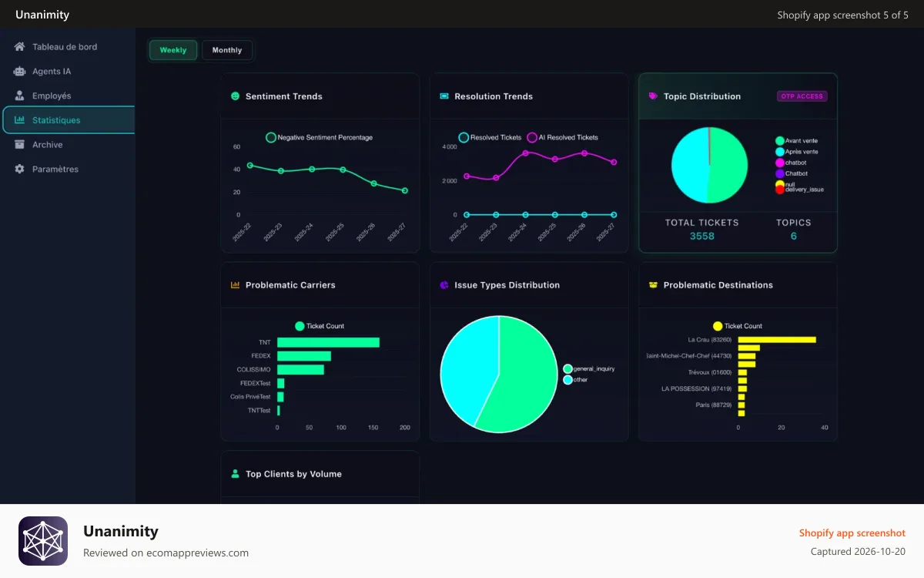Viewport: 924px width, 578px height.
Task: Click the Topic Distribution tag icon
Action: 654,96
